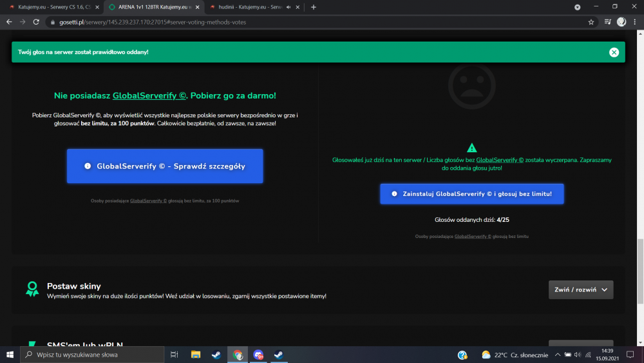Click the sad face icon

pos(472,86)
